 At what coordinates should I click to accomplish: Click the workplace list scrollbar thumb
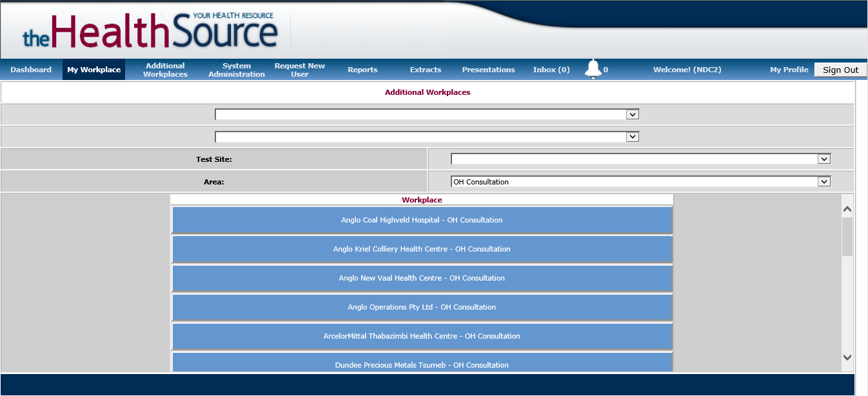pos(847,237)
